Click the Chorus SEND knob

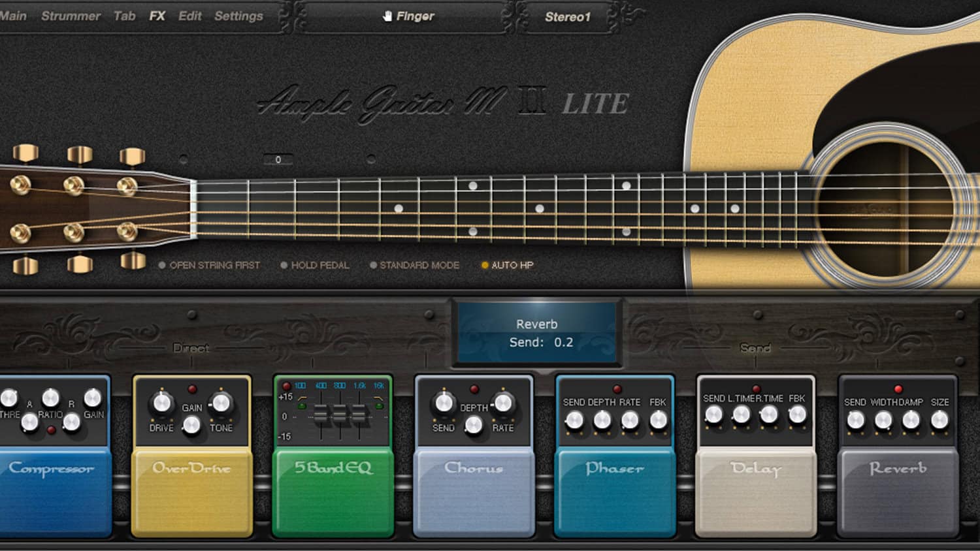444,403
